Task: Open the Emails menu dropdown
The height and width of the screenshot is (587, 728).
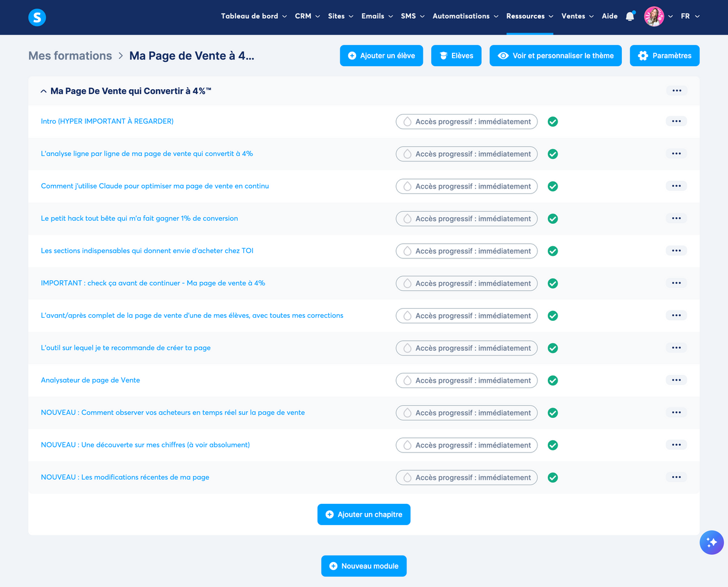Action: [377, 16]
